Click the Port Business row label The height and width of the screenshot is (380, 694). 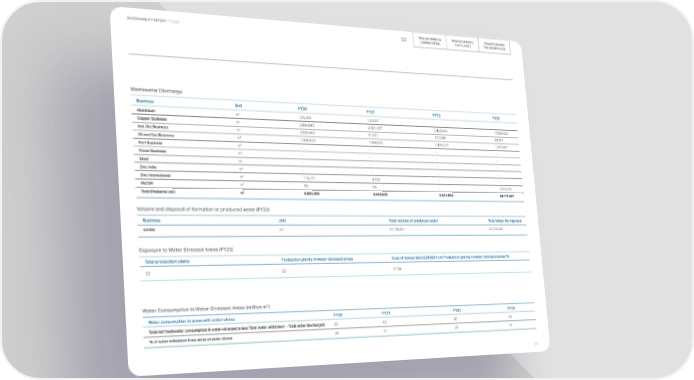(150, 143)
